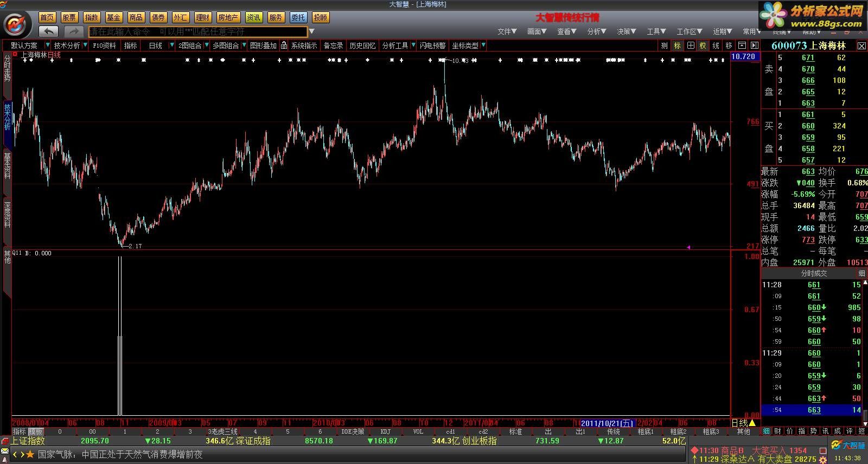Image resolution: width=868 pixels, height=464 pixels.
Task: Open the 房地产 real estate button
Action: 228,17
